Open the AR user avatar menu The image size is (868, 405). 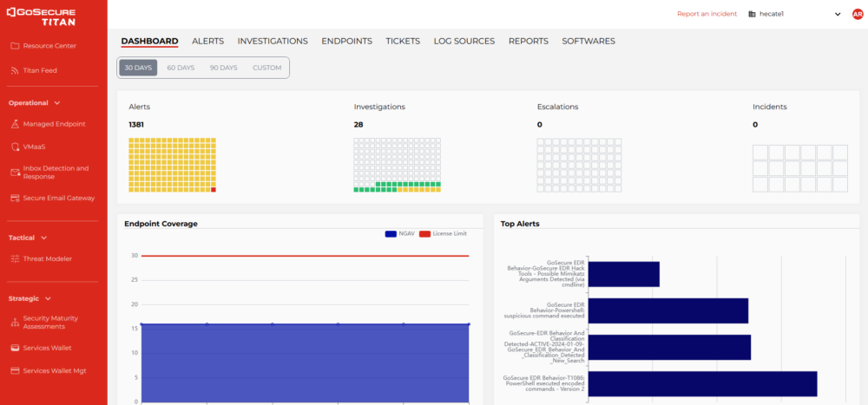coord(858,15)
